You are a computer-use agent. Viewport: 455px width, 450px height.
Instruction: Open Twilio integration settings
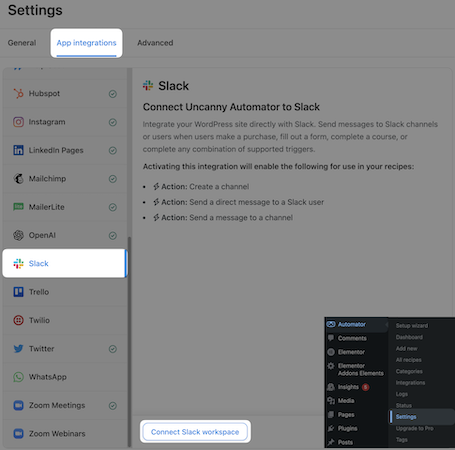65,320
